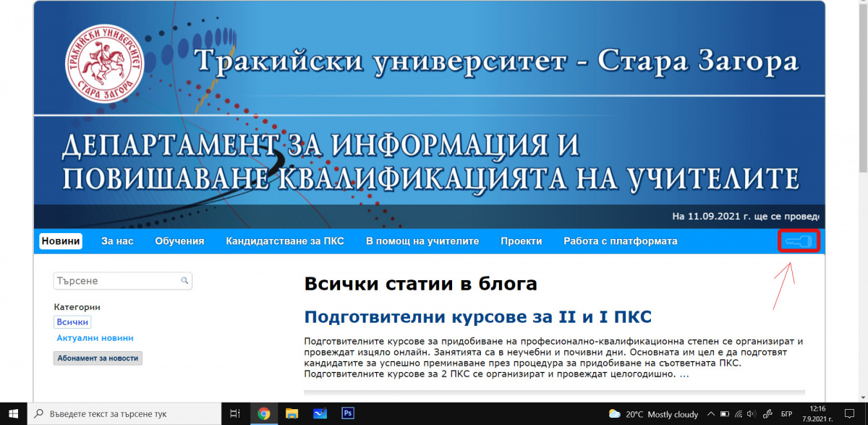The height and width of the screenshot is (425, 868).
Task: Open File Explorer from the taskbar
Action: (x=292, y=414)
